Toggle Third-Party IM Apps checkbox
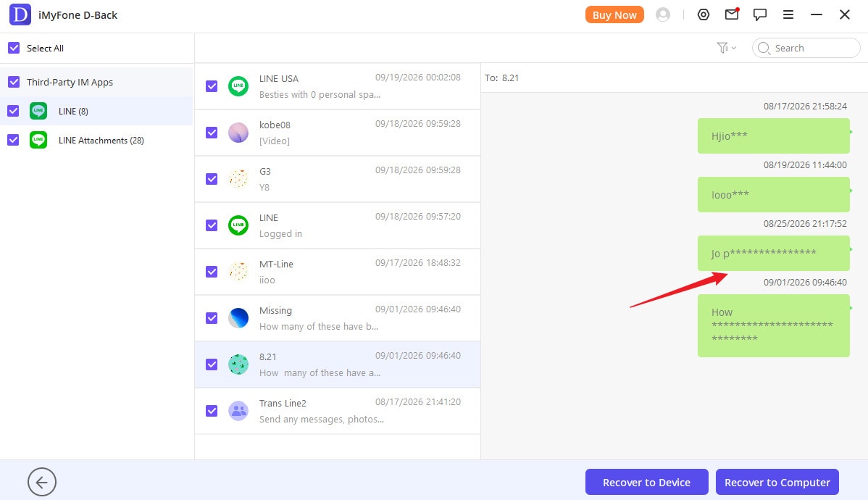The image size is (868, 500). (14, 82)
